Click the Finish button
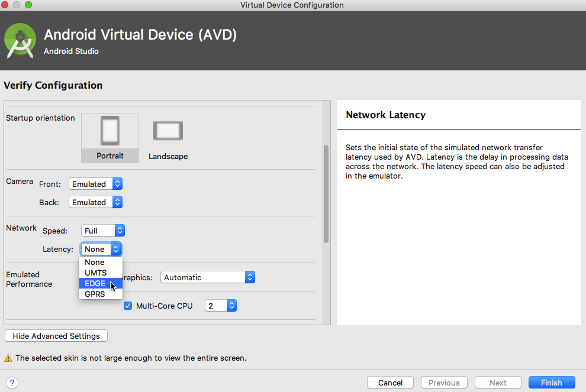Screen dimensions: 586x392 click(552, 383)
